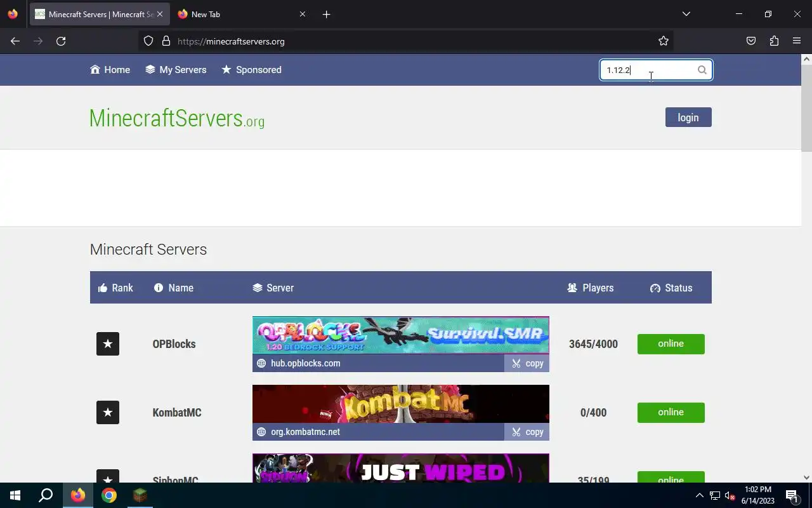Screen dimensions: 812x508
Task: Open Windows taskbar search
Action: point(46,495)
